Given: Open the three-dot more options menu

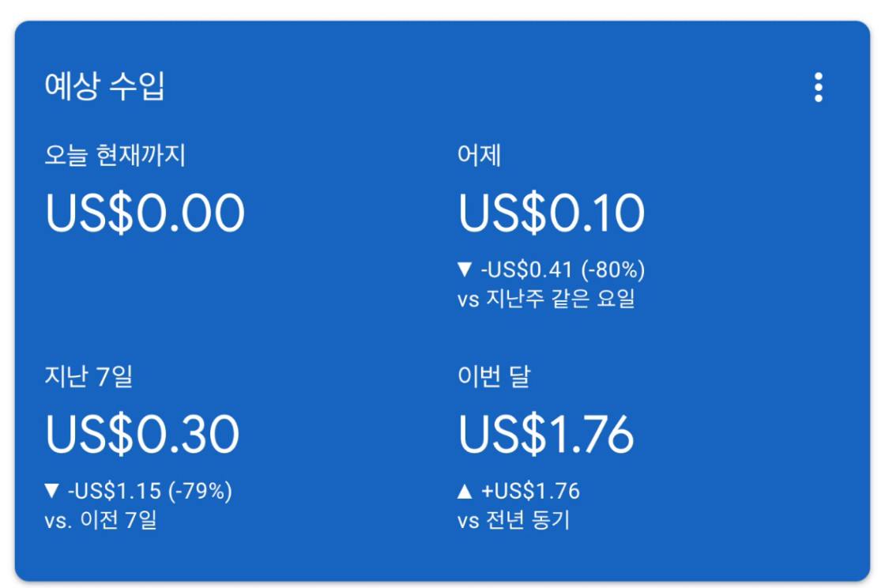Looking at the screenshot, I should click(x=818, y=88).
